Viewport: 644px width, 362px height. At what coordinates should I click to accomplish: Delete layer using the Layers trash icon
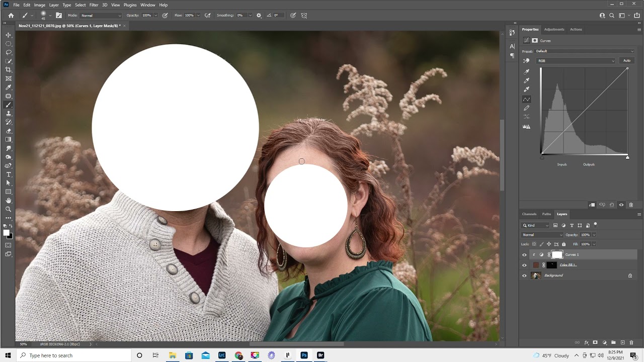coord(631,342)
